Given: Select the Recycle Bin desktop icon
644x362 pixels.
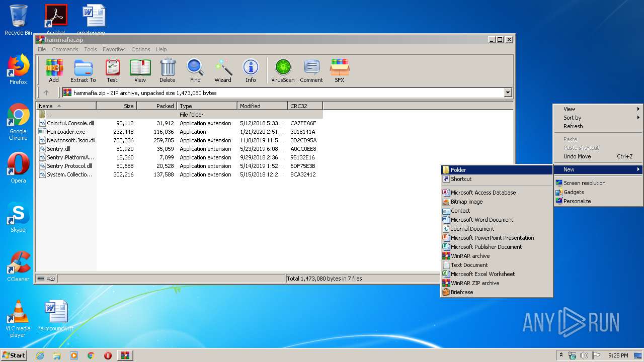Looking at the screenshot, I should pyautogui.click(x=18, y=20).
